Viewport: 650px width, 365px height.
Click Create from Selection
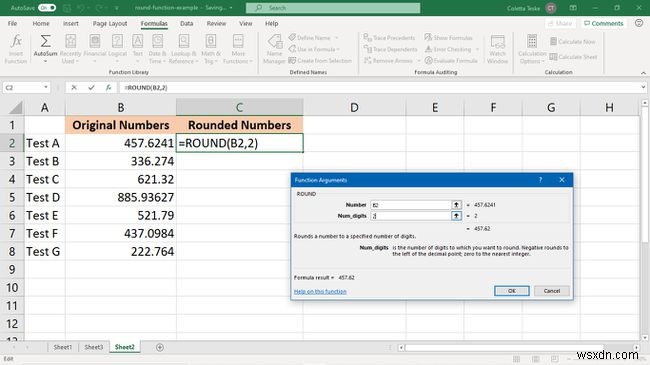[x=320, y=61]
